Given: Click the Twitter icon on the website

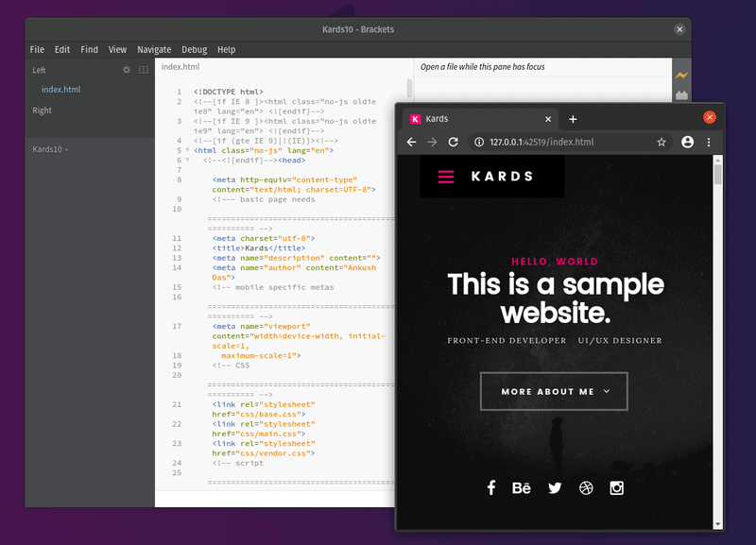Looking at the screenshot, I should (554, 488).
